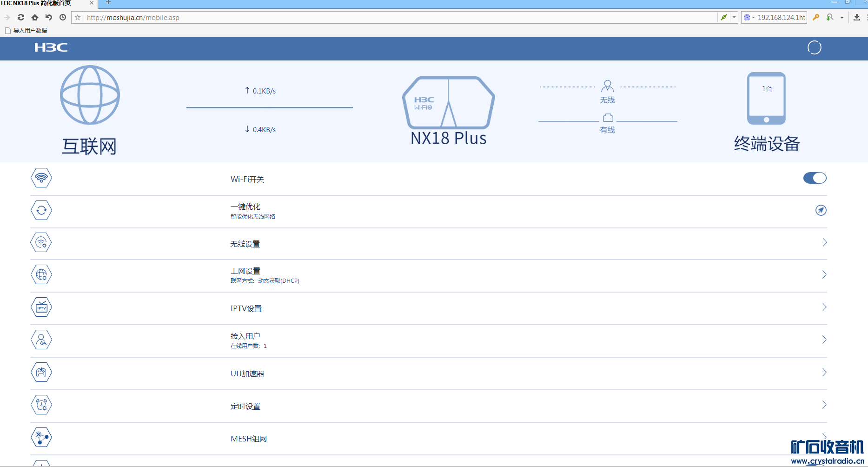Image resolution: width=868 pixels, height=467 pixels.
Task: Click the 智能优化无线网络 subtitle
Action: [x=253, y=217]
